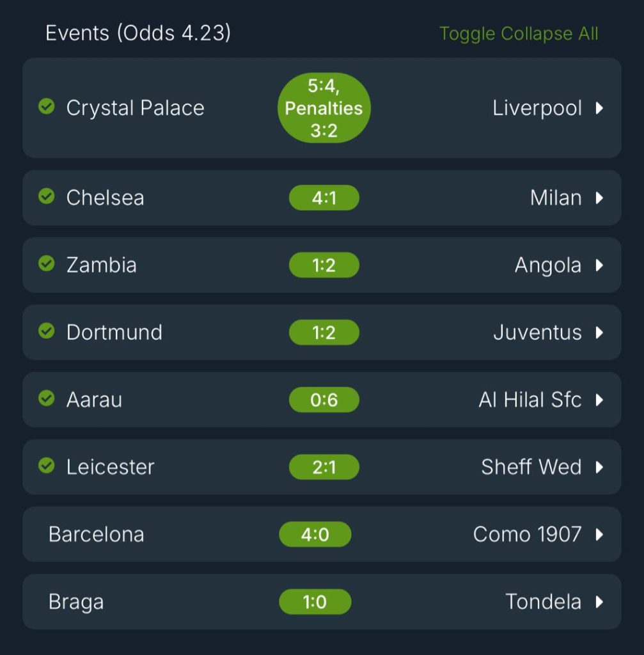Click the green check icon beside Dortmund
The width and height of the screenshot is (644, 655).
coord(46,330)
